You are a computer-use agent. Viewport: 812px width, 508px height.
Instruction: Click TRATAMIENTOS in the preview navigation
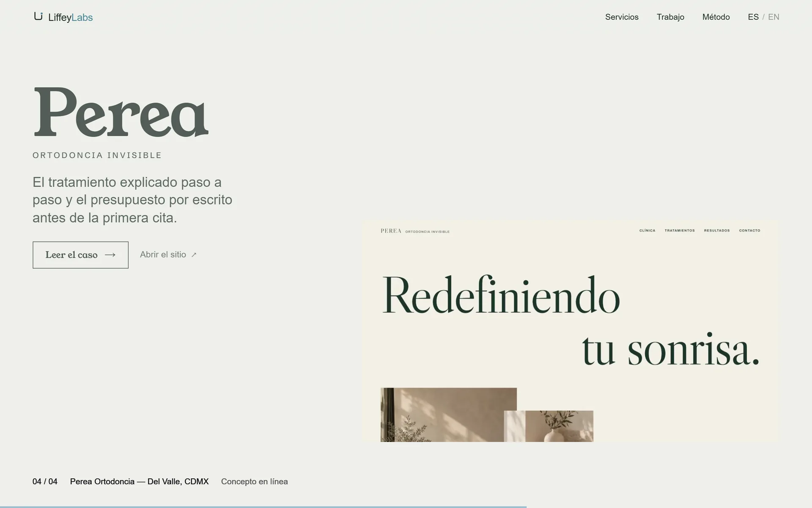680,231
